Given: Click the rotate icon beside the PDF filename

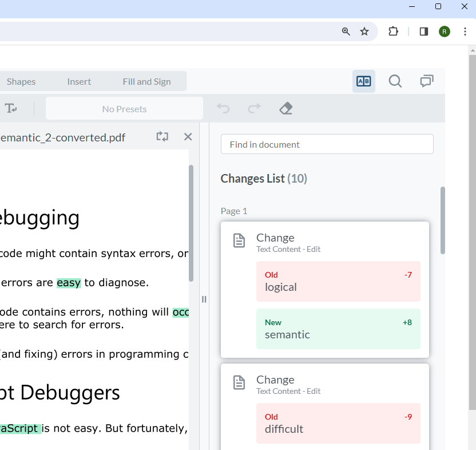Looking at the screenshot, I should pos(162,136).
